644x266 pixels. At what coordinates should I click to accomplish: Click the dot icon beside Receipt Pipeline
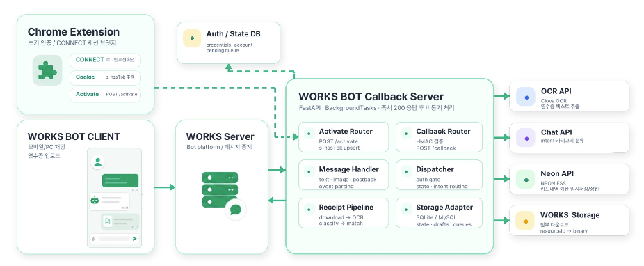(309, 210)
